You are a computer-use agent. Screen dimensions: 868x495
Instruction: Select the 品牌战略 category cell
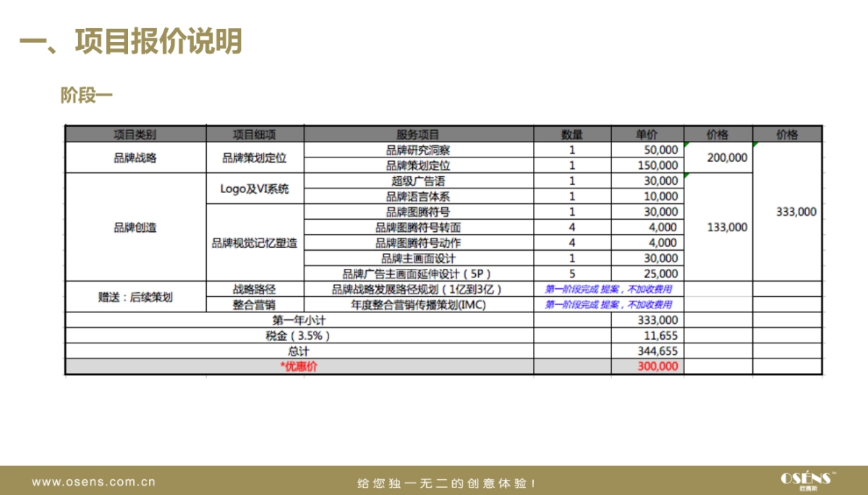tap(137, 157)
